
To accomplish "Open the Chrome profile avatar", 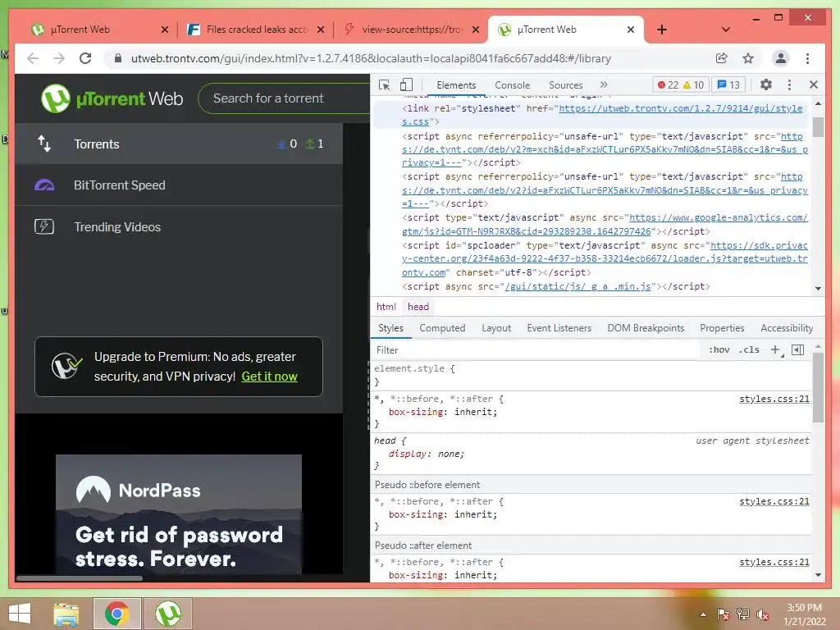I will [x=781, y=58].
